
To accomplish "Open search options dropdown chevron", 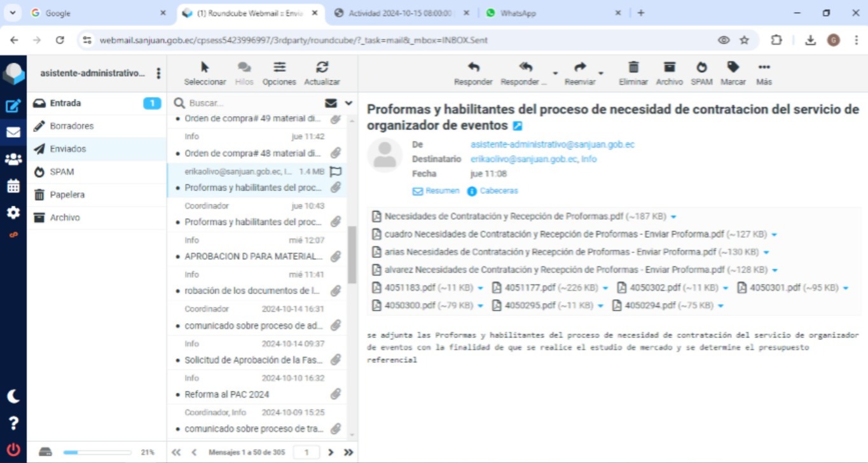I will tap(348, 103).
